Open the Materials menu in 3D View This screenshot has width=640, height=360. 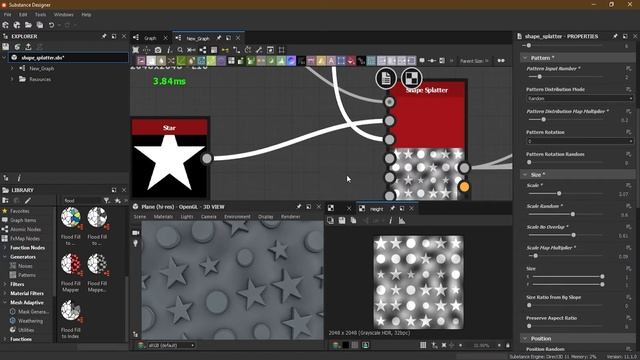[x=163, y=217]
